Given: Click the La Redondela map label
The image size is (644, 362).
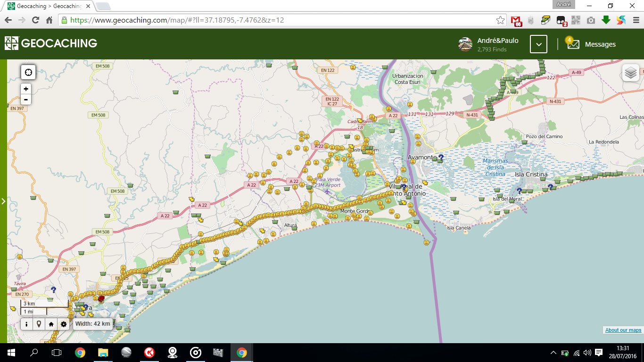Looking at the screenshot, I should 604,142.
